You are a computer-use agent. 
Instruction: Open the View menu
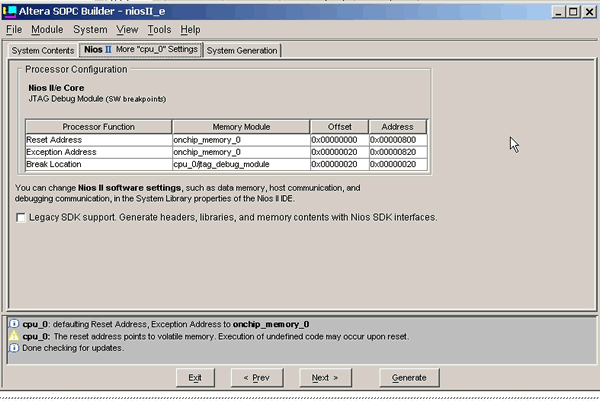(x=127, y=29)
